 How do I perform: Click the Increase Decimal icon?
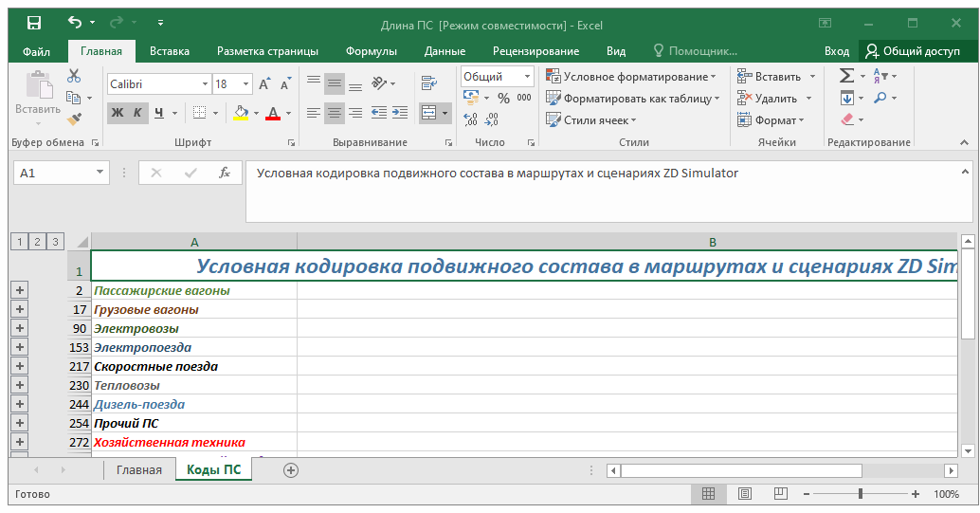471,119
